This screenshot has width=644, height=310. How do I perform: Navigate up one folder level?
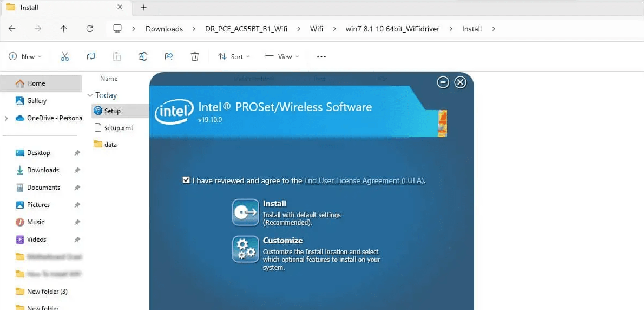[x=64, y=29]
